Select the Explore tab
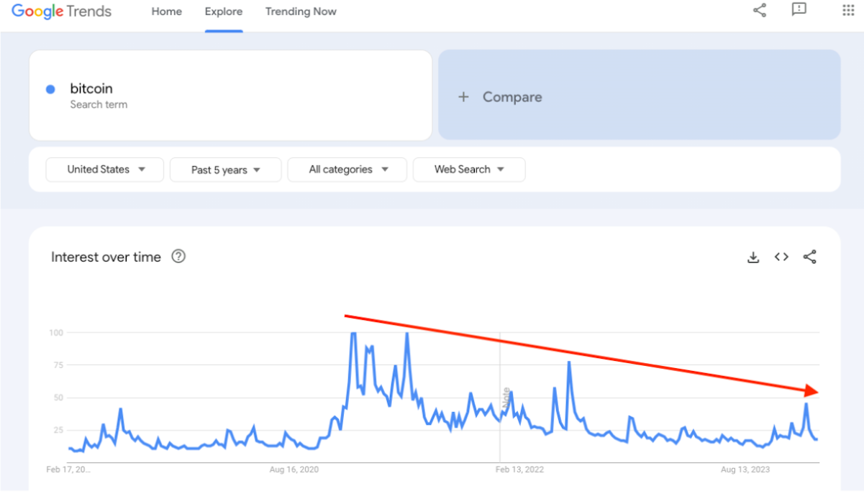The image size is (864, 504). (224, 12)
